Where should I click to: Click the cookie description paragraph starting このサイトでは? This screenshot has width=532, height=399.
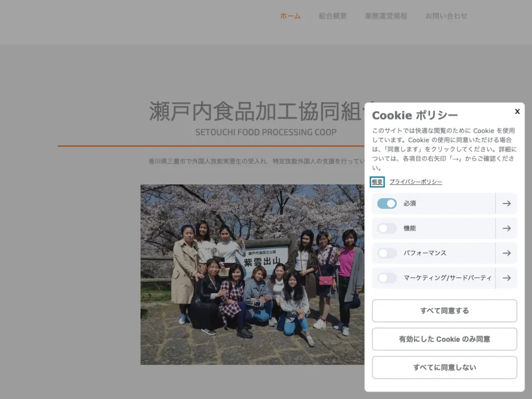[x=445, y=149]
